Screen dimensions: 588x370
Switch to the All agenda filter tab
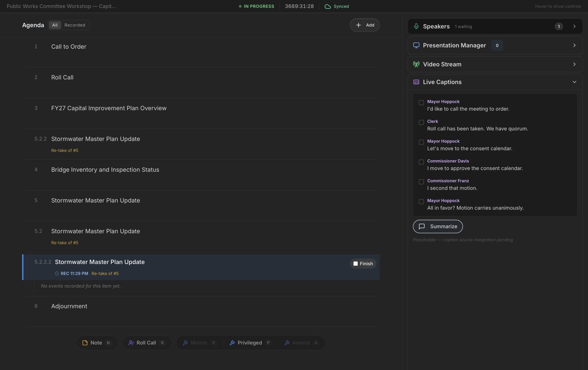pyautogui.click(x=55, y=25)
